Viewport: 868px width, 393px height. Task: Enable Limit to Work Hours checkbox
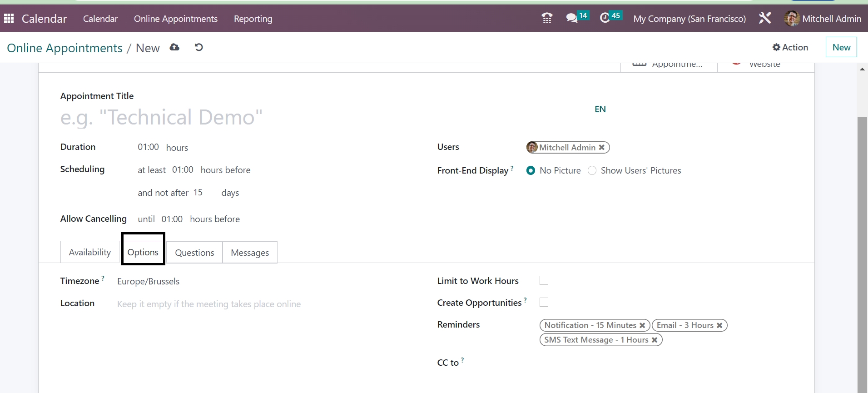tap(544, 281)
